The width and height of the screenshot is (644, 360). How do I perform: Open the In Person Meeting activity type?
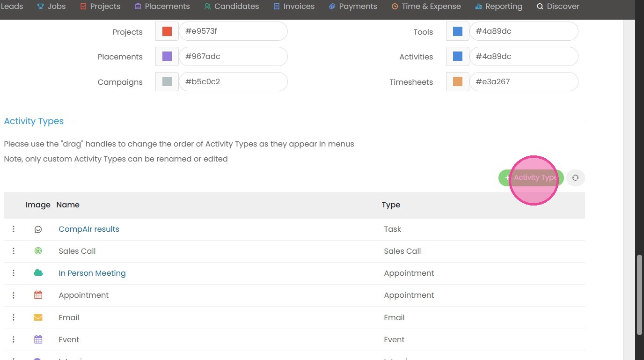(x=92, y=273)
